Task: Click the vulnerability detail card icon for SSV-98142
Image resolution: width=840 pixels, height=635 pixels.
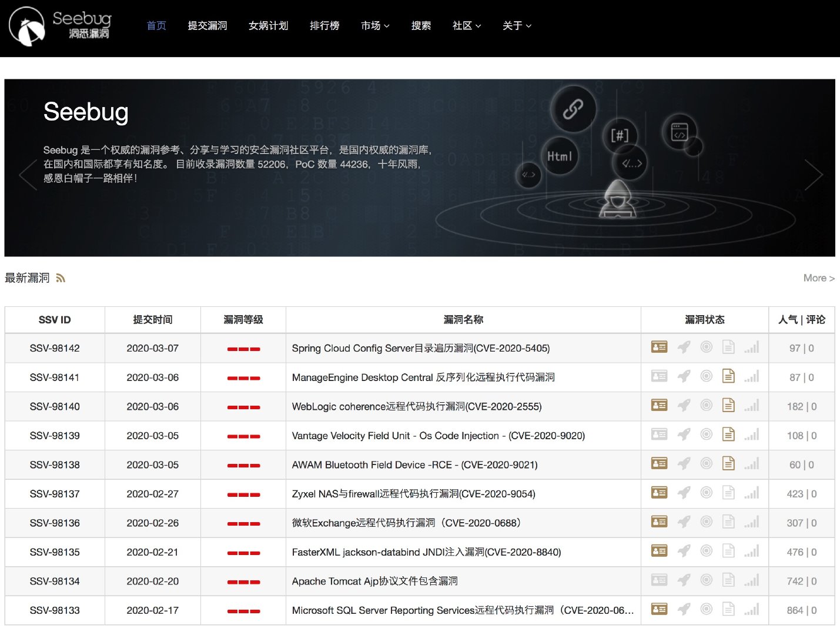Action: click(x=659, y=347)
